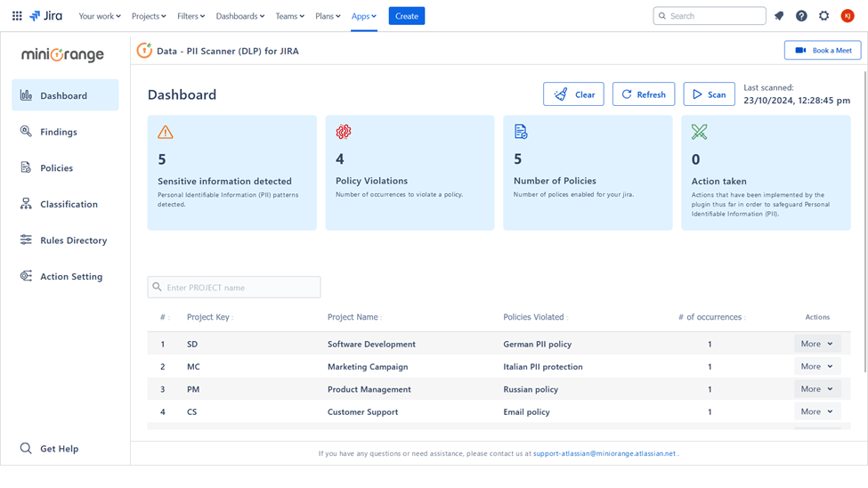
Task: Click the Findings magnifier icon
Action: coord(26,131)
